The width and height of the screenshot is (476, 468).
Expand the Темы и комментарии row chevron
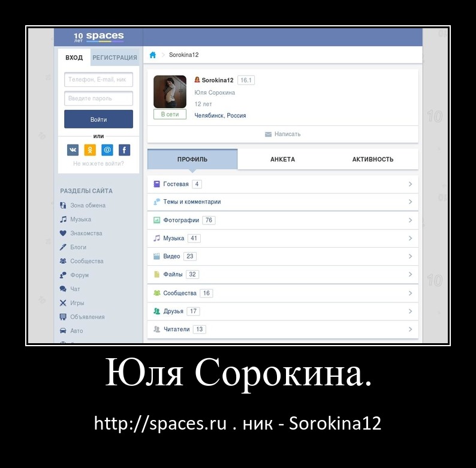411,202
